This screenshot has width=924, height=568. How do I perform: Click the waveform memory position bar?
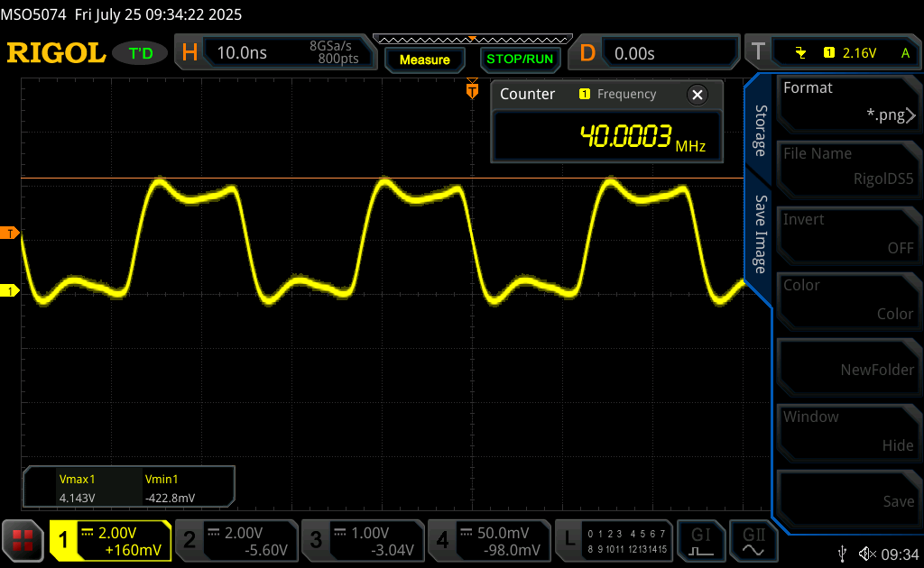tap(473, 40)
